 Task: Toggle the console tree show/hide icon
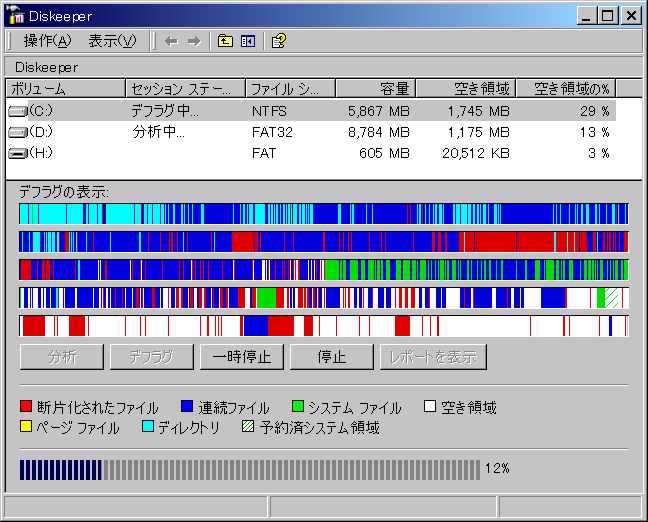(248, 41)
